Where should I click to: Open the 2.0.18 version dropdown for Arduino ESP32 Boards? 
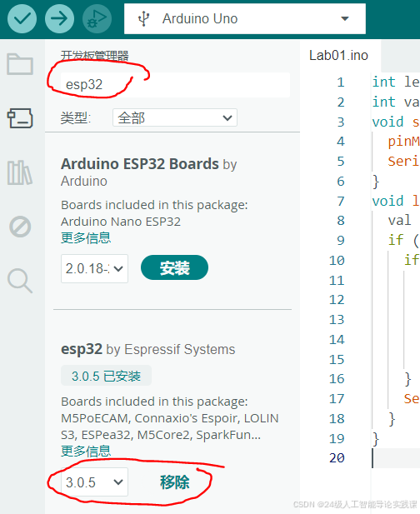click(x=94, y=268)
